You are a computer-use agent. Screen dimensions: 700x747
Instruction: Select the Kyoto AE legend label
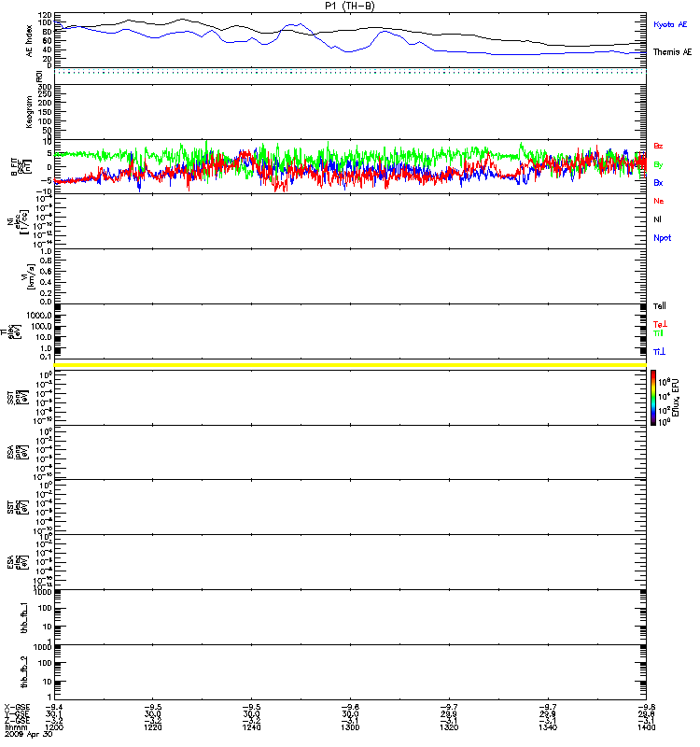click(x=670, y=24)
